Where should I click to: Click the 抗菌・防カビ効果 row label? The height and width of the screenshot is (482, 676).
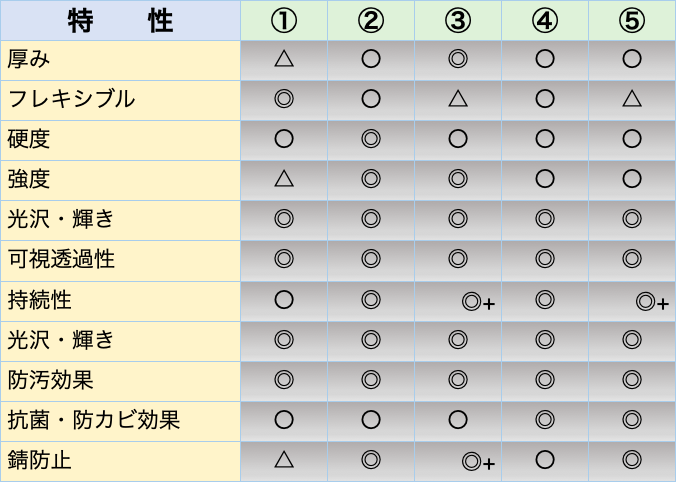point(93,420)
